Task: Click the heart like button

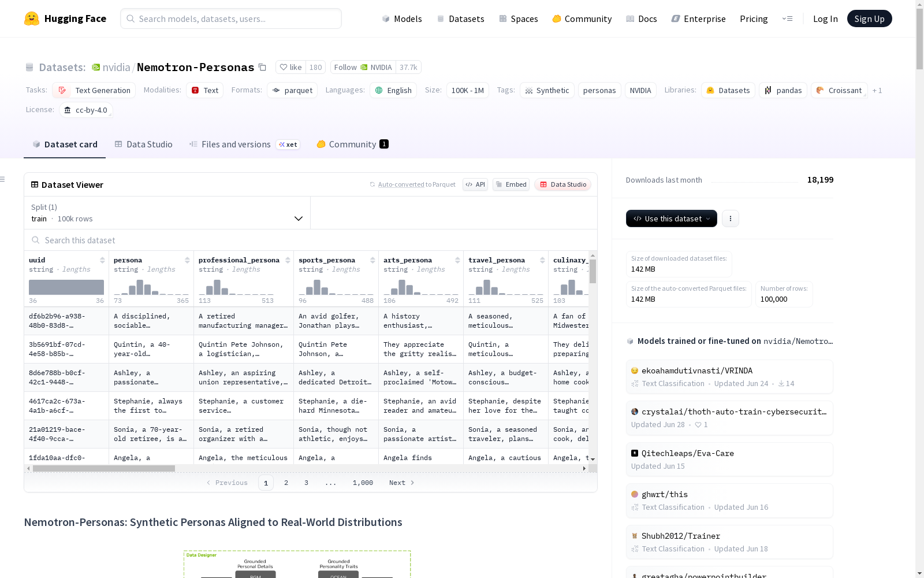Action: 290,67
